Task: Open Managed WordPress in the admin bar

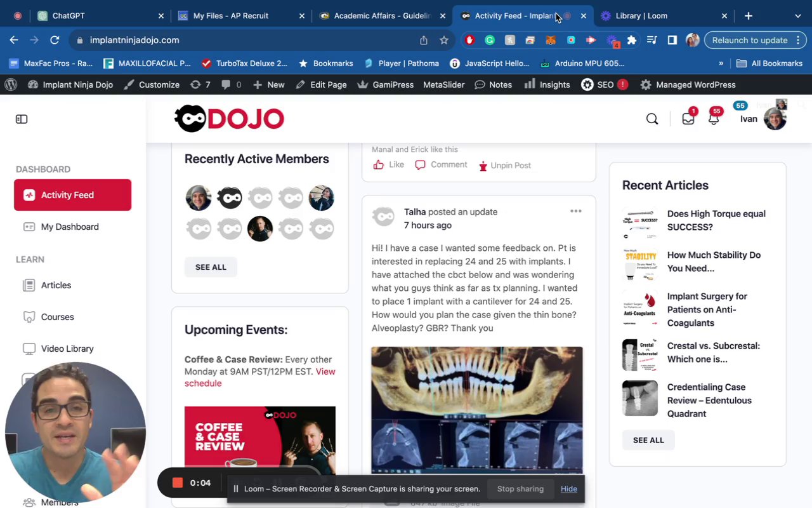Action: tap(688, 84)
